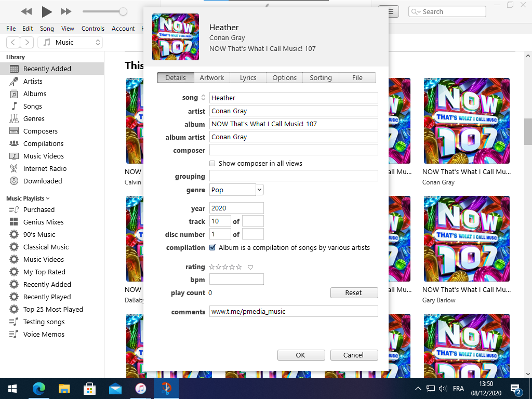Set the star rating for the song
This screenshot has height=399, width=532.
click(225, 267)
